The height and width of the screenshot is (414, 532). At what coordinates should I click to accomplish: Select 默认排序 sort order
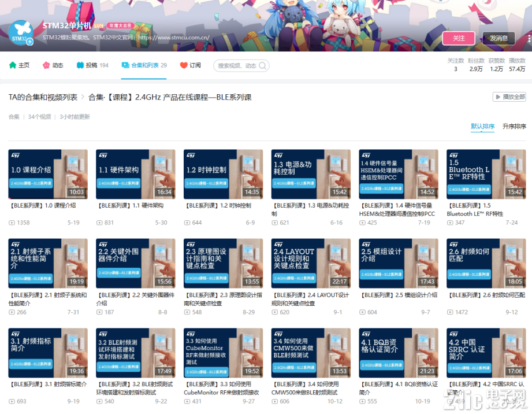click(x=482, y=127)
